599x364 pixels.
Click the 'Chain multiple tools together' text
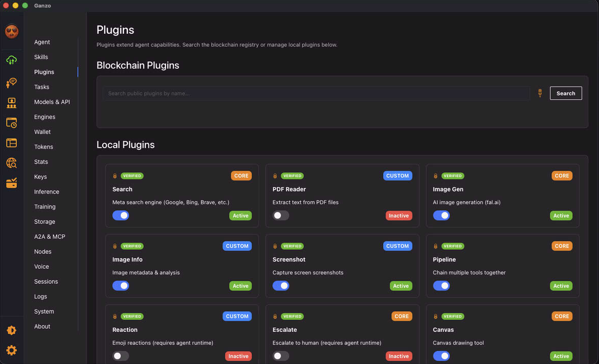point(469,272)
